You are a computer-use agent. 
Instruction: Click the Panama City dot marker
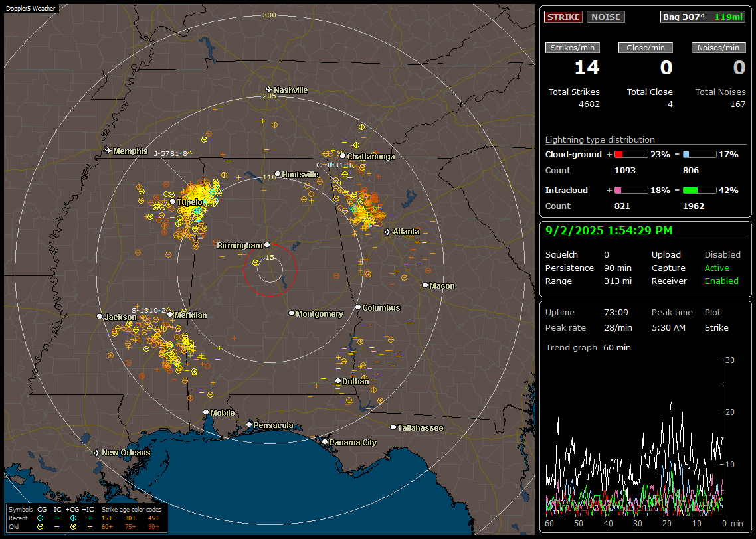click(325, 441)
